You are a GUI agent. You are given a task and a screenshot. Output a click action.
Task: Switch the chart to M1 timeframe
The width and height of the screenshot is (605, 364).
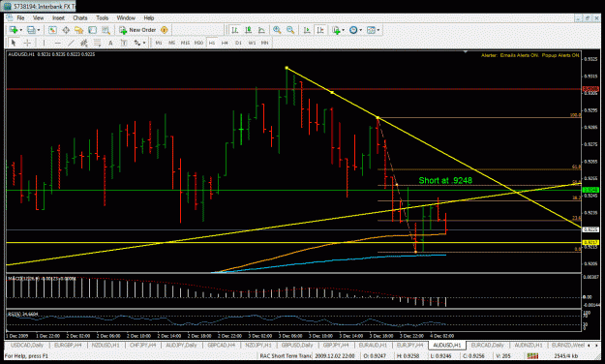click(159, 43)
